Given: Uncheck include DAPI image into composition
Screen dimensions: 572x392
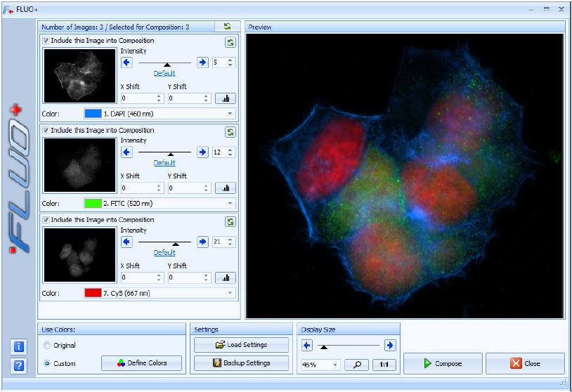Looking at the screenshot, I should tap(46, 41).
